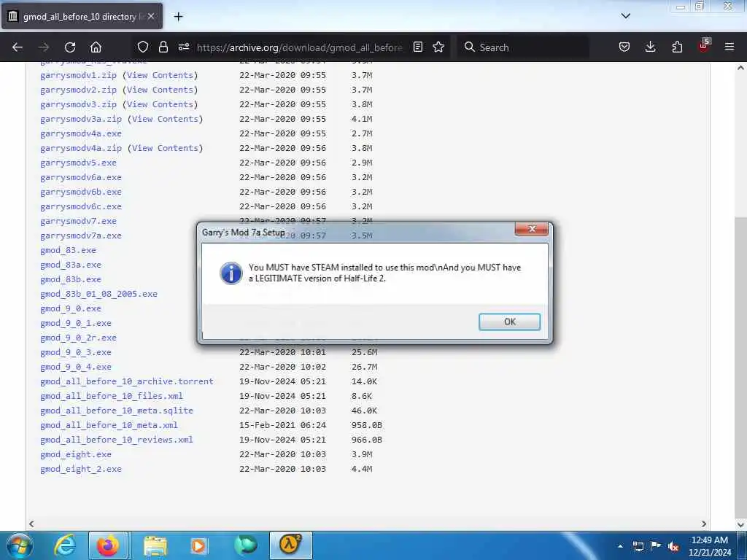Open the Firefox application menu
The width and height of the screenshot is (747, 560).
[729, 47]
